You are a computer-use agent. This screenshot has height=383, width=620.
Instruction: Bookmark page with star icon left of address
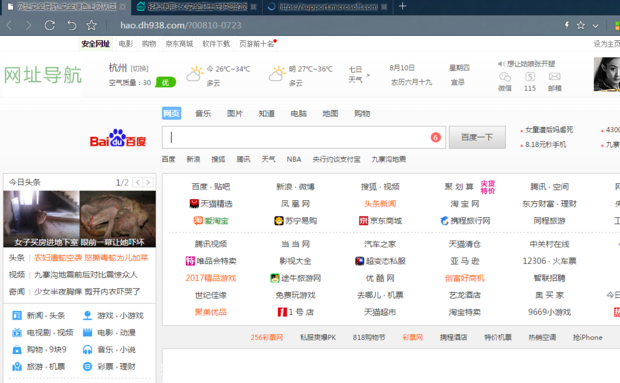(91, 25)
